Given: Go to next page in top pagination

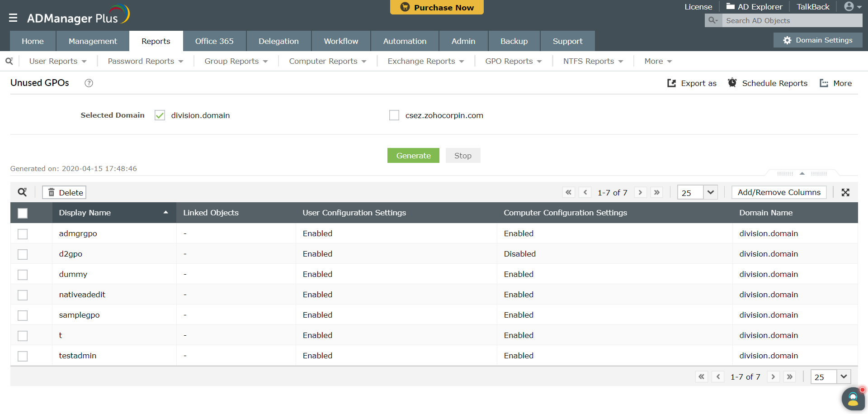Looking at the screenshot, I should [x=640, y=192].
